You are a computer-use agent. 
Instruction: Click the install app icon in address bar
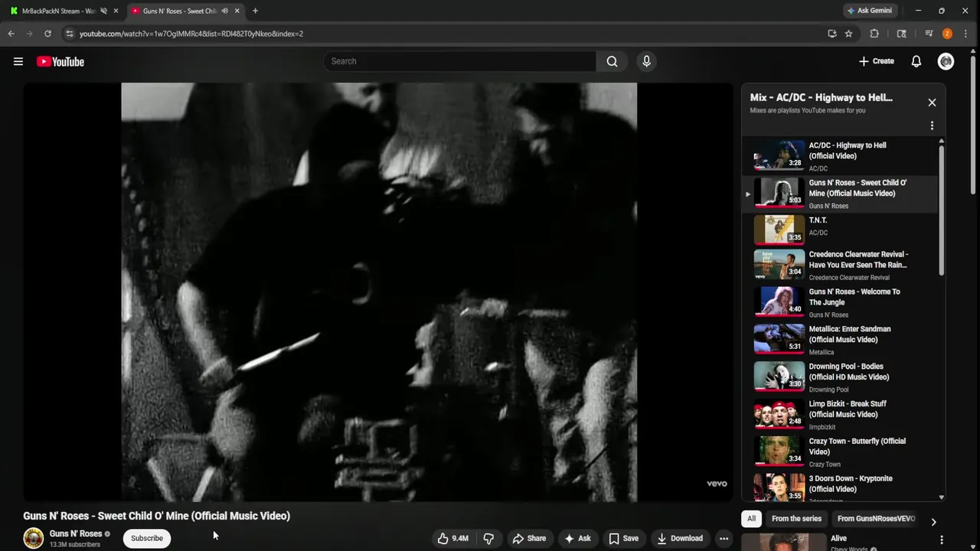pos(832,34)
